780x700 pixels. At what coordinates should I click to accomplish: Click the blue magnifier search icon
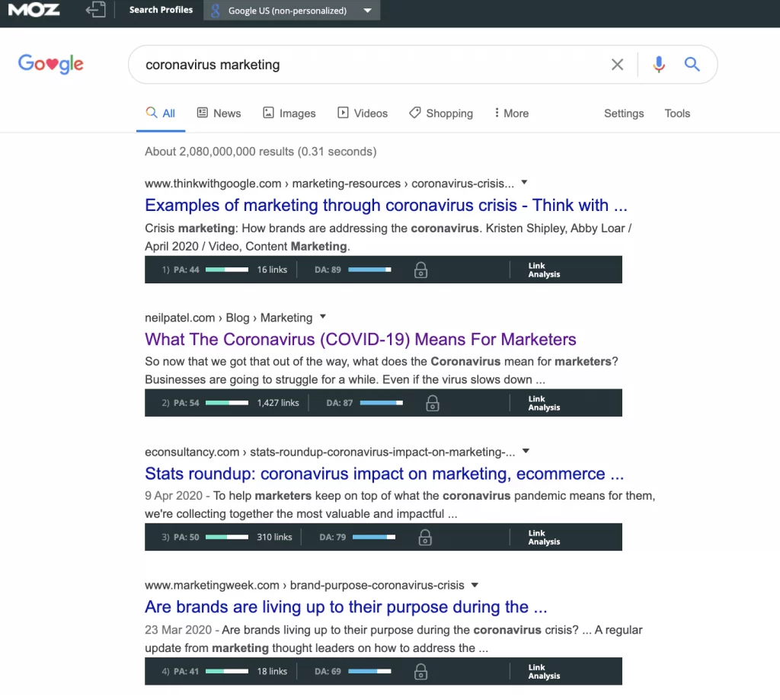coord(692,65)
